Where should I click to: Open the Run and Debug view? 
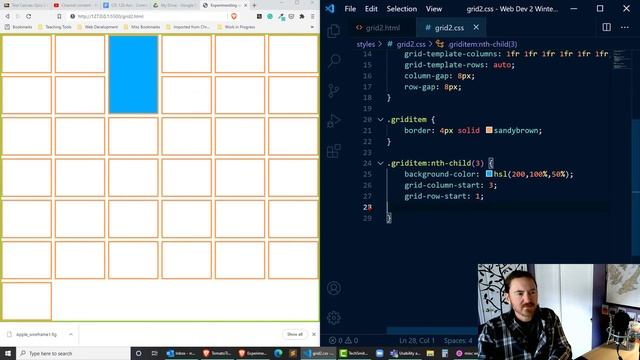pyautogui.click(x=334, y=121)
